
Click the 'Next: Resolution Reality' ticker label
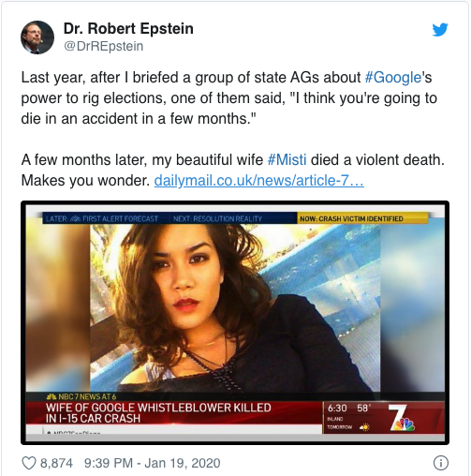tap(217, 218)
